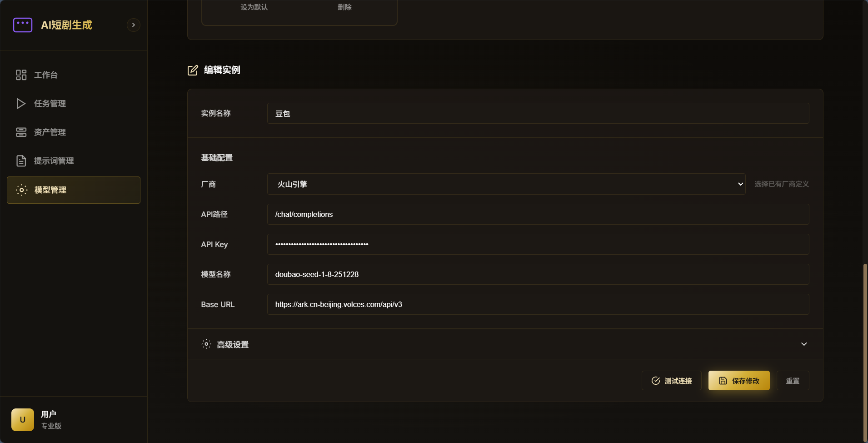Click the 编辑实例 pencil edit icon
Image resolution: width=868 pixels, height=443 pixels.
point(193,70)
